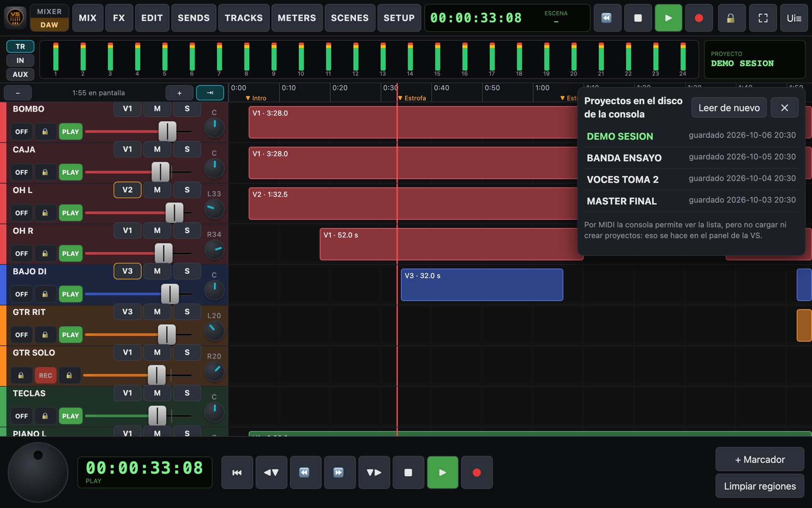Solo the CAJA track

[187, 149]
